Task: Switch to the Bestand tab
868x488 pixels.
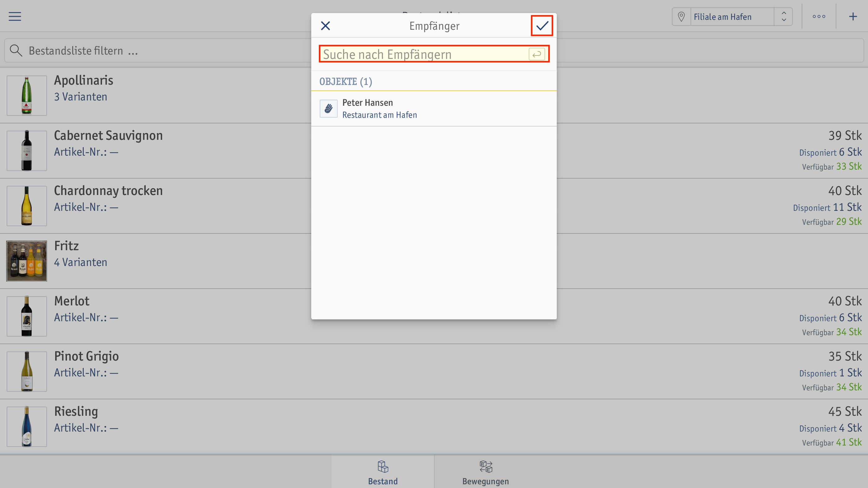Action: click(x=383, y=472)
